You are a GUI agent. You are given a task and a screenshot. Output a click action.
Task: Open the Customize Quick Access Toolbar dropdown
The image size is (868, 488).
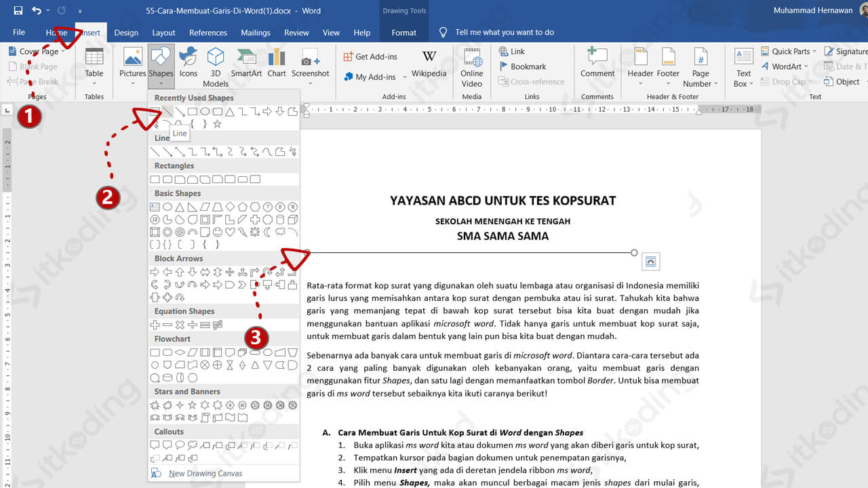tap(81, 11)
